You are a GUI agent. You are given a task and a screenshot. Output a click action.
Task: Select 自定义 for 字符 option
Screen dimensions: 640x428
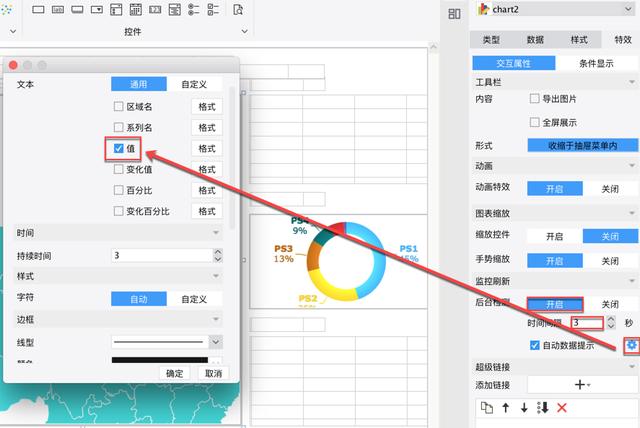(194, 299)
